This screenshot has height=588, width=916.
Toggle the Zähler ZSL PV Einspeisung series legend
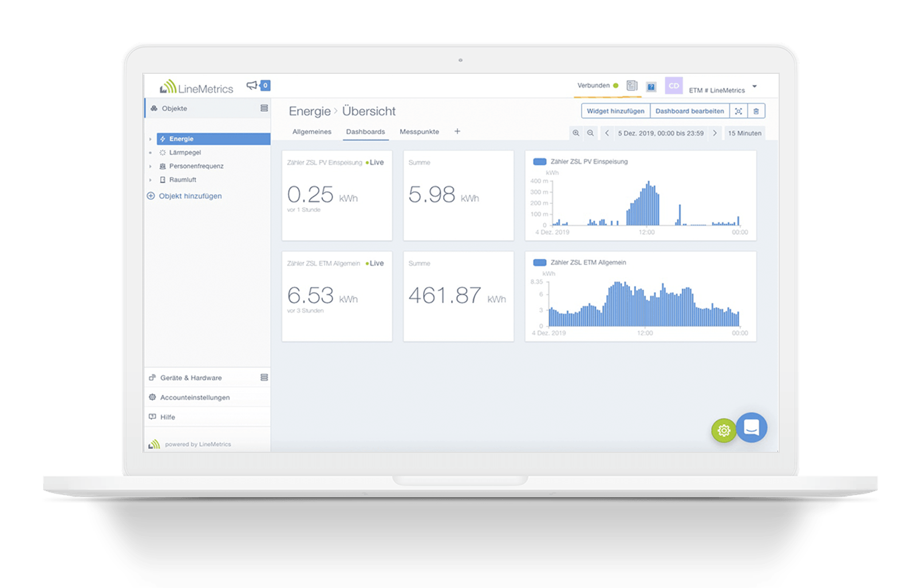pos(539,161)
